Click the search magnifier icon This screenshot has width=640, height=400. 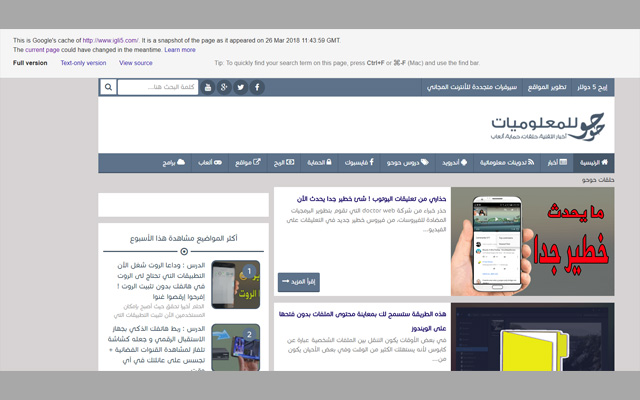(107, 88)
